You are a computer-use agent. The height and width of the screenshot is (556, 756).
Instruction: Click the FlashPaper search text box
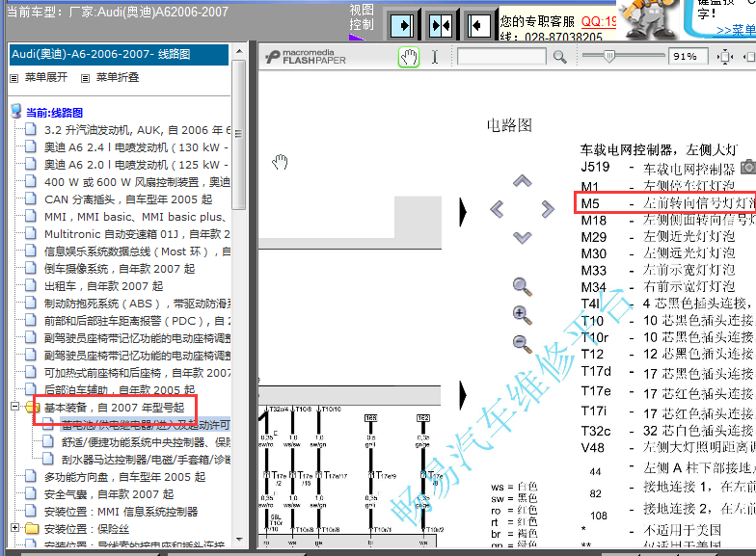point(501,57)
